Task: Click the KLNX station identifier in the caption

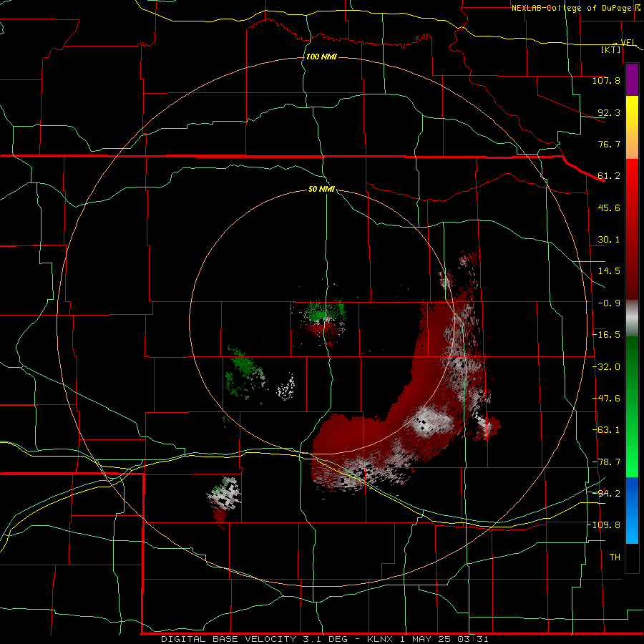Action: [x=381, y=639]
